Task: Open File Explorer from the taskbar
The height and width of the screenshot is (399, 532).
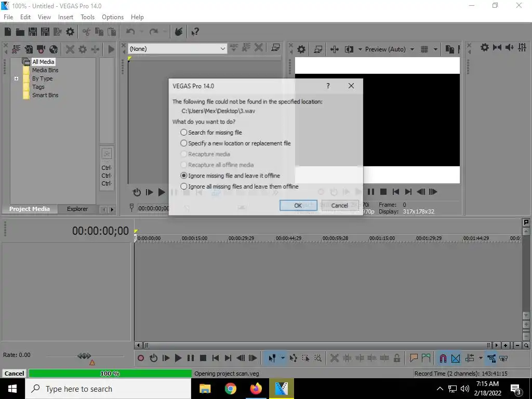Action: (205, 389)
